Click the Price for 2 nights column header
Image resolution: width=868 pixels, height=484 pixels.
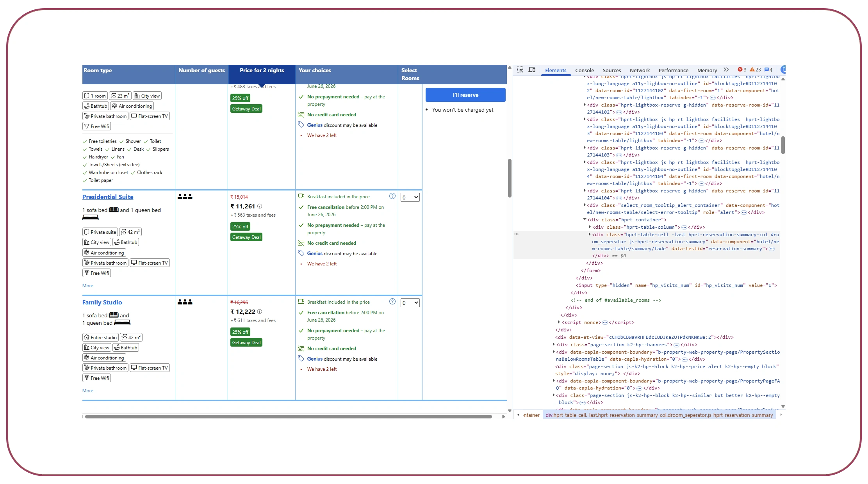262,74
